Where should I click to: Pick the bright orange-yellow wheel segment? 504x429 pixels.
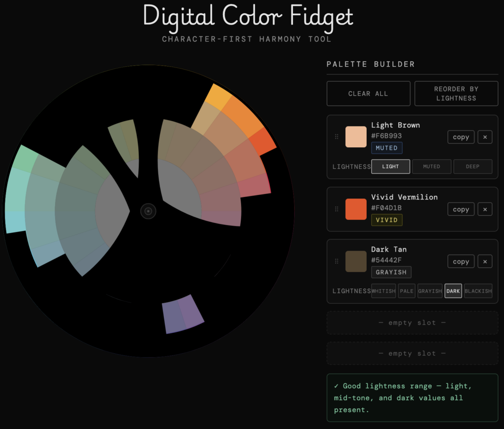(218, 98)
